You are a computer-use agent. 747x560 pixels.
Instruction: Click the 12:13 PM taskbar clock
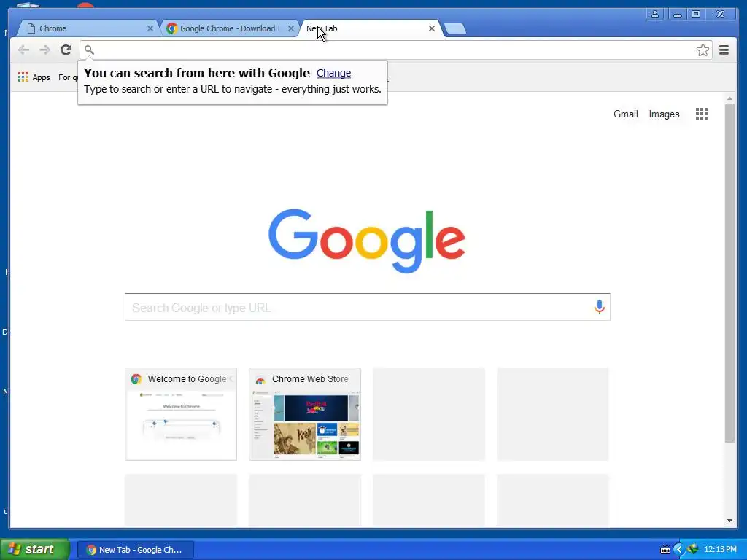(x=720, y=550)
